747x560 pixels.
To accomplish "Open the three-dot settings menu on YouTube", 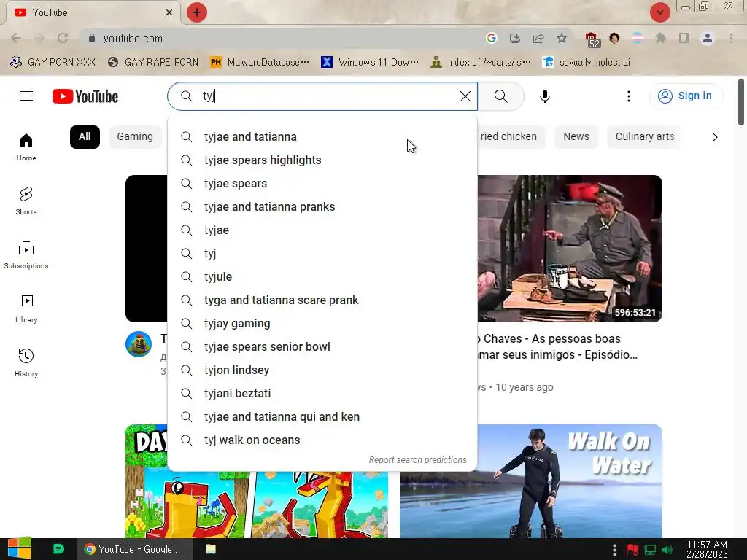I will point(628,96).
